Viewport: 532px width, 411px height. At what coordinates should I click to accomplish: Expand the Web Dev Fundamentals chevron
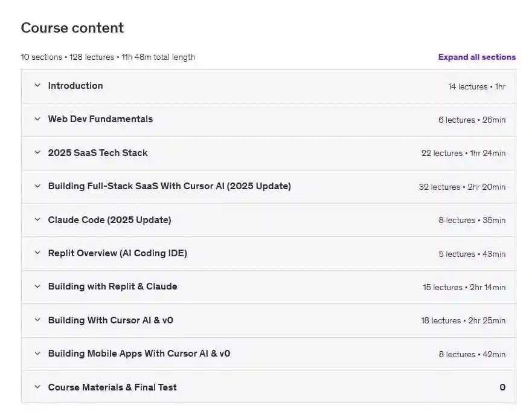click(37, 119)
